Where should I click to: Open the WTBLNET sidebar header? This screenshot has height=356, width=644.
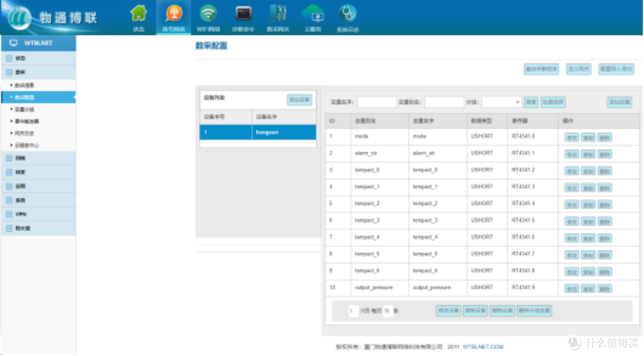38,43
